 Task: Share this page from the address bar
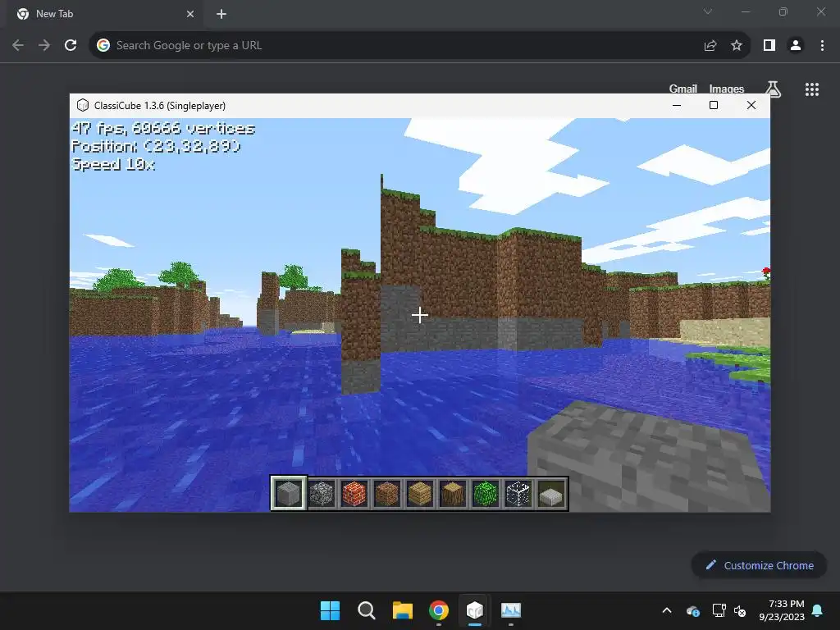[710, 46]
